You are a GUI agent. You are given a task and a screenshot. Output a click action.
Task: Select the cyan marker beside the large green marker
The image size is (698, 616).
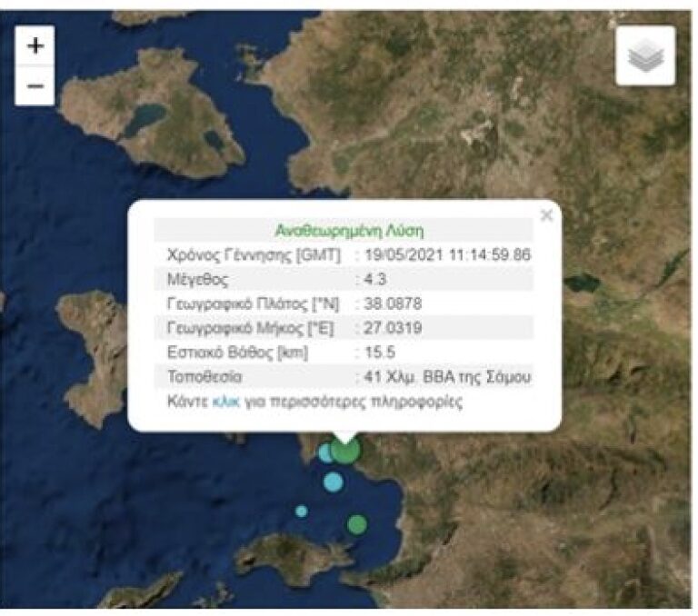[326, 452]
